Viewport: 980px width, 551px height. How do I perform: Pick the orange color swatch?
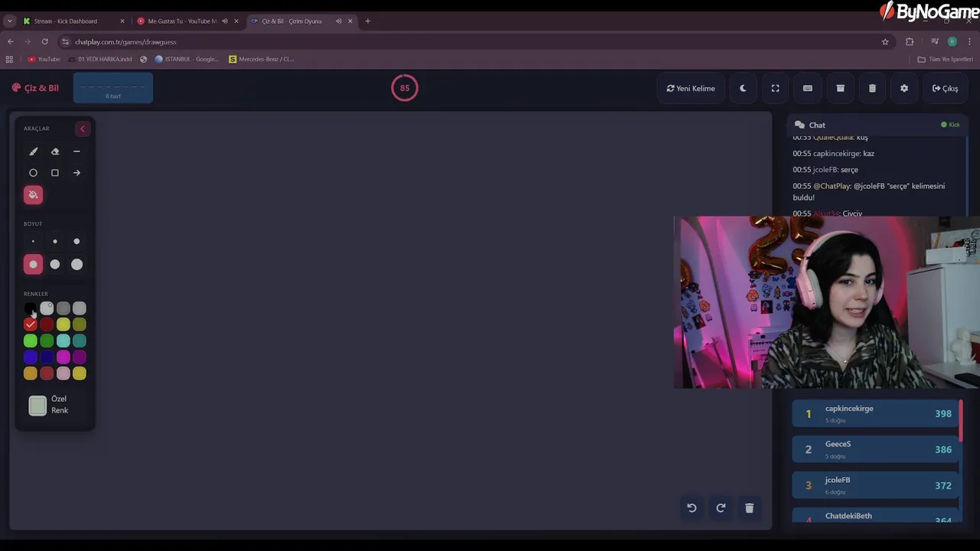click(30, 373)
